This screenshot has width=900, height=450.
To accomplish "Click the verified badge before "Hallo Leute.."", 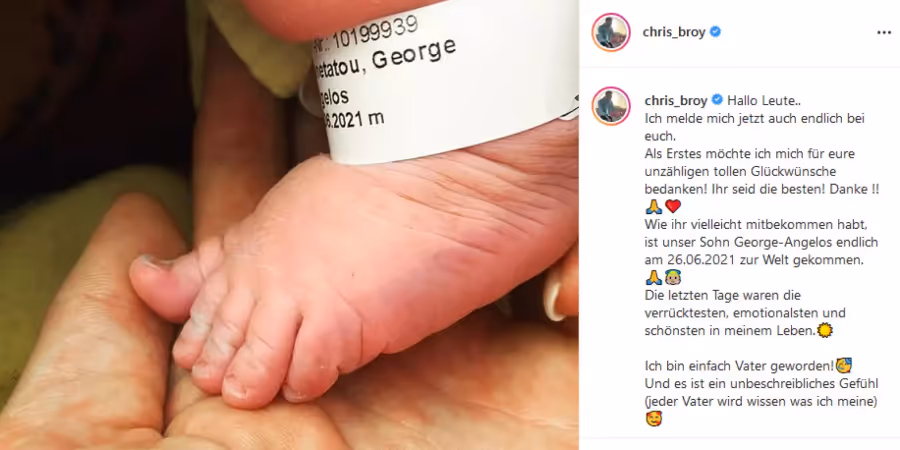I will point(717,100).
